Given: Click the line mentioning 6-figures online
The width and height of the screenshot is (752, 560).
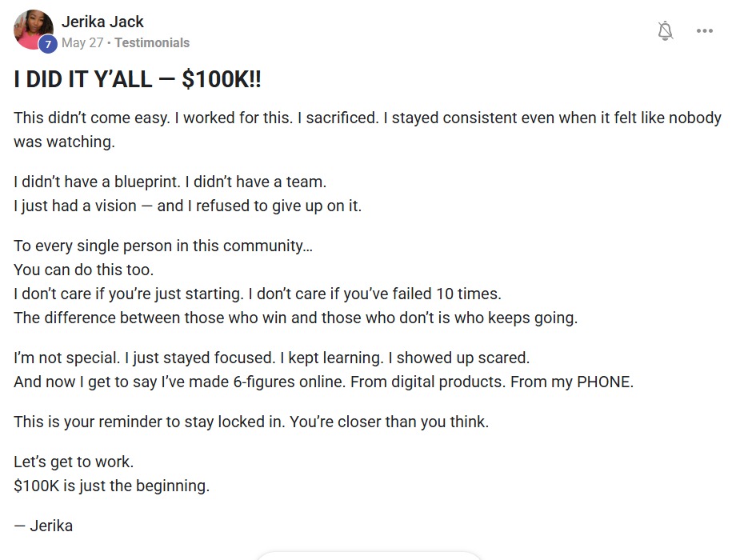Looking at the screenshot, I should 323,382.
